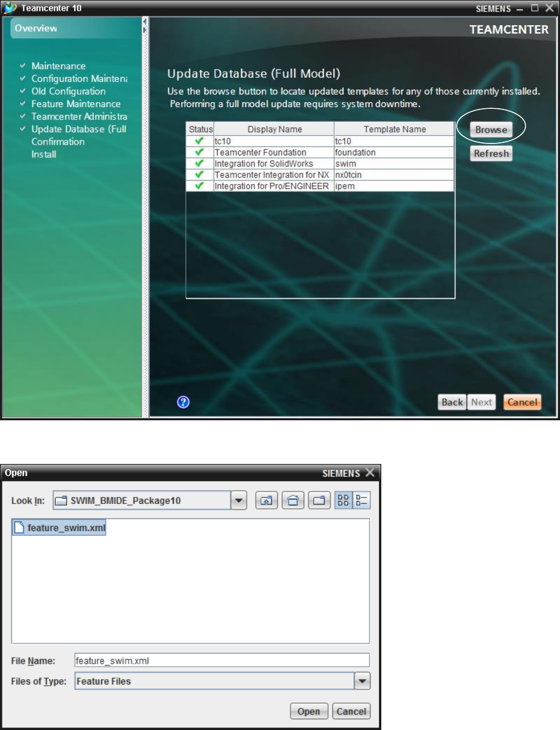Click the Browse button
Viewport: 560px width, 730px height.
[491, 129]
